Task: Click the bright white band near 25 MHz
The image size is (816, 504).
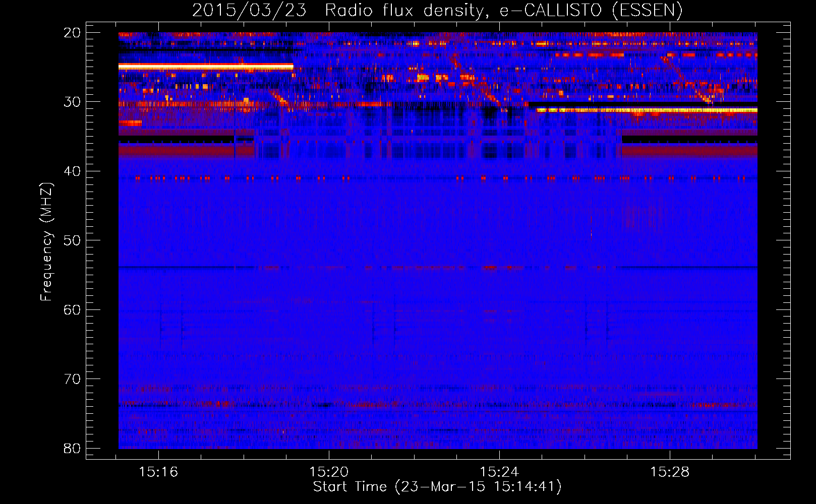Action: click(x=206, y=66)
